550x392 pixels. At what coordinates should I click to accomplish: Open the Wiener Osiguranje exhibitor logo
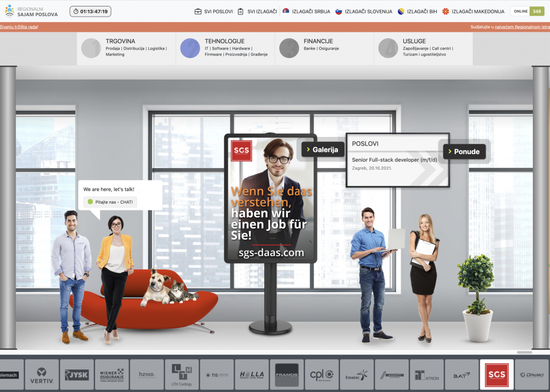[112, 374]
